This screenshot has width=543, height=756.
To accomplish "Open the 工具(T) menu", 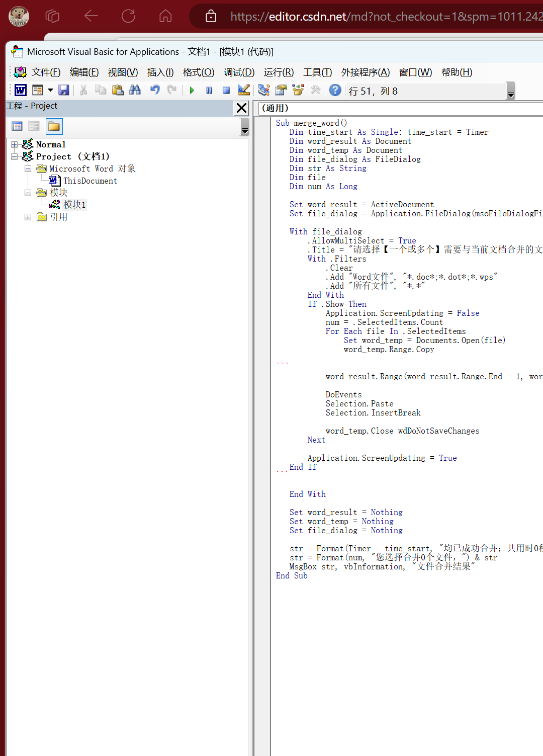I will [x=317, y=72].
